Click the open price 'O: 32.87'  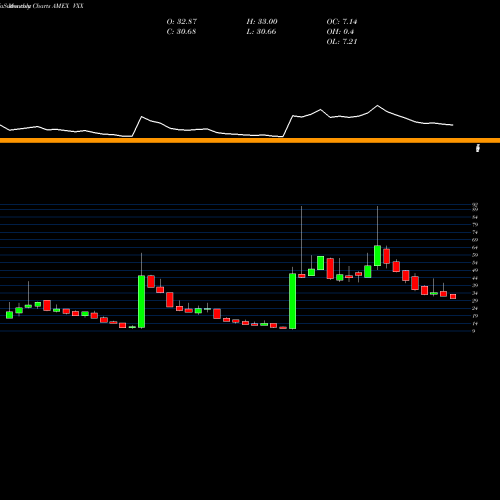(x=182, y=22)
